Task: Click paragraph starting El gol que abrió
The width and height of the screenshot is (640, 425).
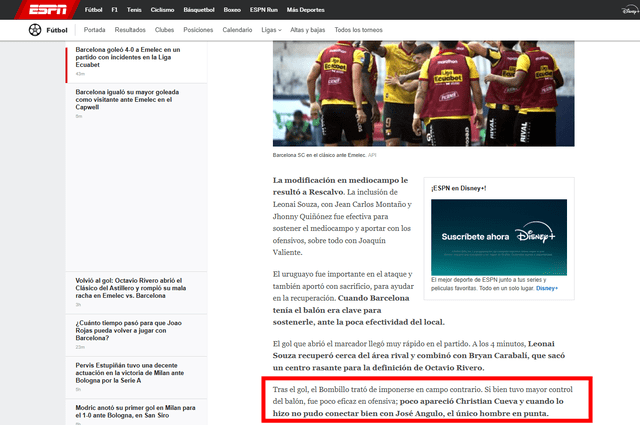Action: [x=419, y=356]
